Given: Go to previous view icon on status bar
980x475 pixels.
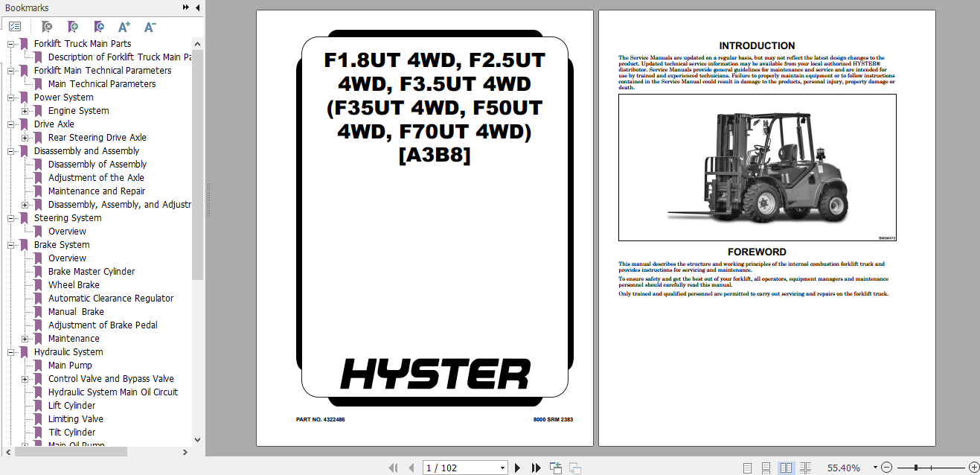Looking at the screenshot, I should click(555, 467).
